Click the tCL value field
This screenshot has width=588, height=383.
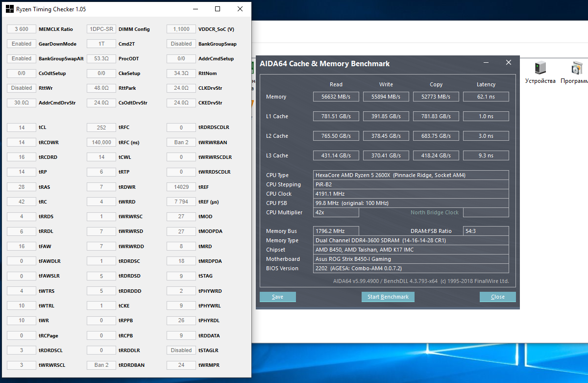[x=22, y=128]
